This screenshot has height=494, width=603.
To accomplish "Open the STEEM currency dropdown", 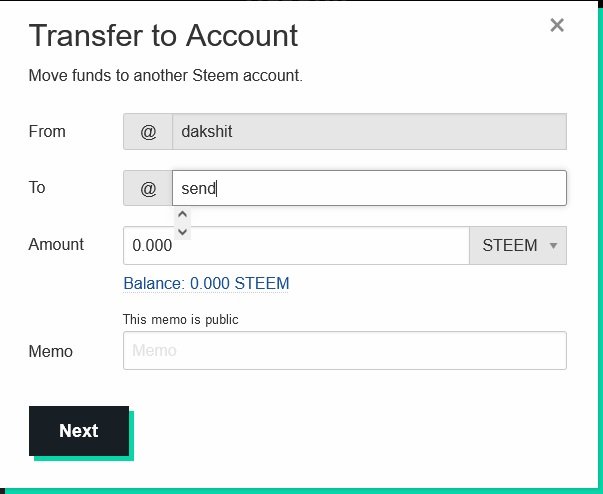I will pyautogui.click(x=517, y=245).
